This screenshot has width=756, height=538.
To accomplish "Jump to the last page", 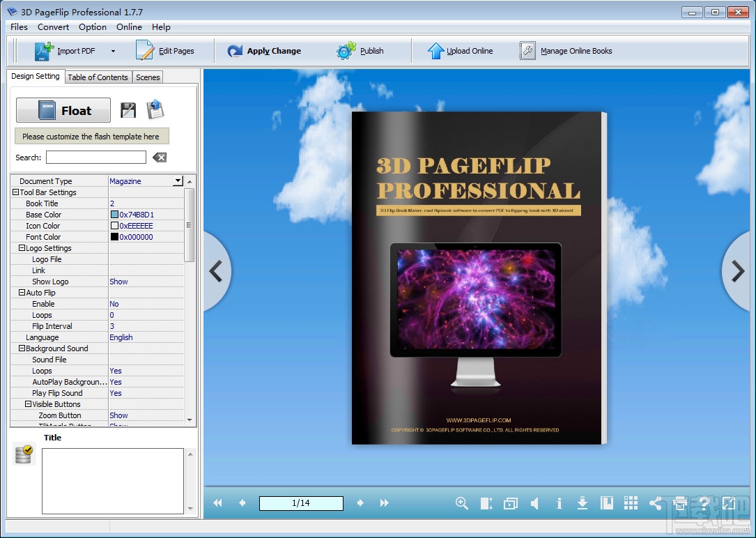I will 384,503.
